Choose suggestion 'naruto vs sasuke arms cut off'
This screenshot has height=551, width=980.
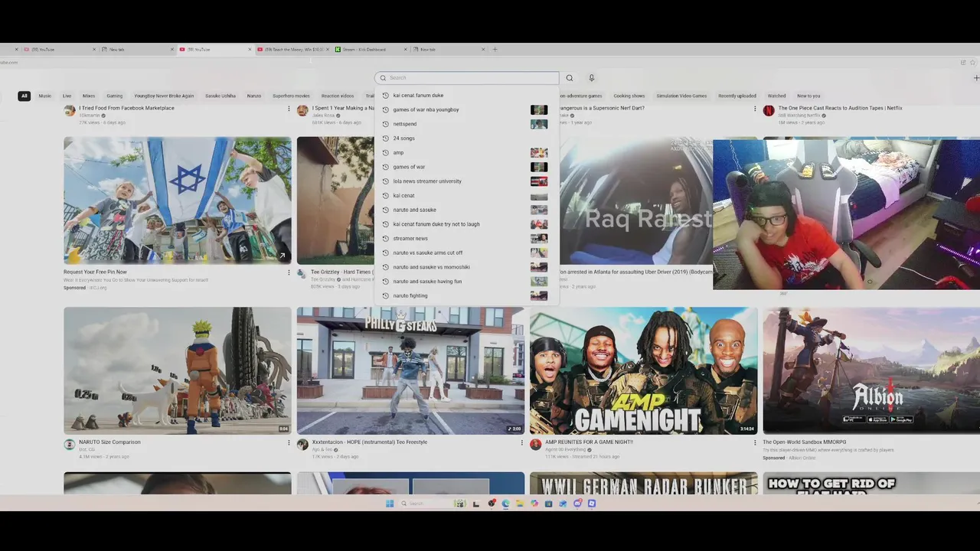(466, 253)
